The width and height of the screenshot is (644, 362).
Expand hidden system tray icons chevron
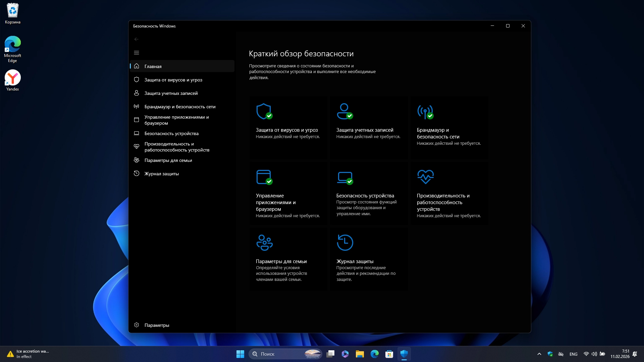tap(539, 354)
